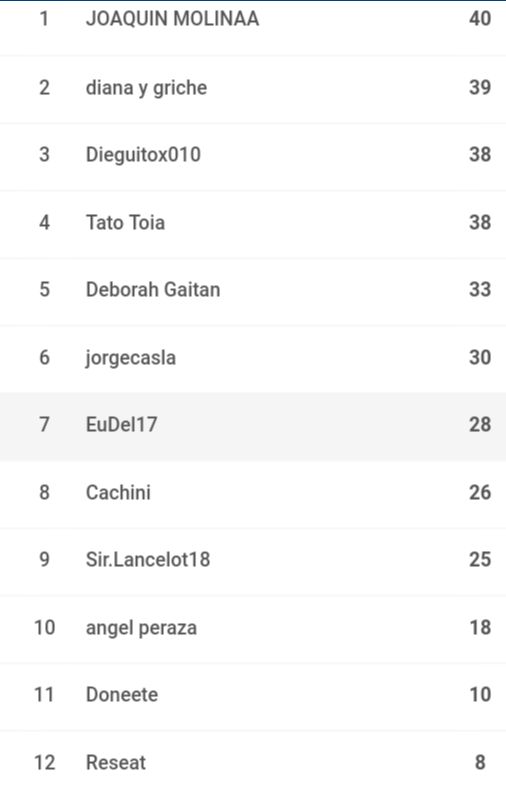506x790 pixels.
Task: Select rank number 10 cell
Action: tap(44, 628)
